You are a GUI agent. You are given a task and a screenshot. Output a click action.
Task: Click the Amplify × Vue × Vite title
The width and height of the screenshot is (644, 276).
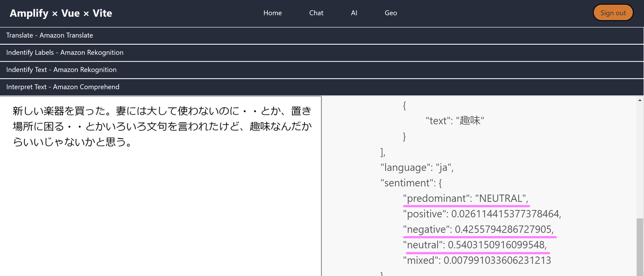pos(61,13)
